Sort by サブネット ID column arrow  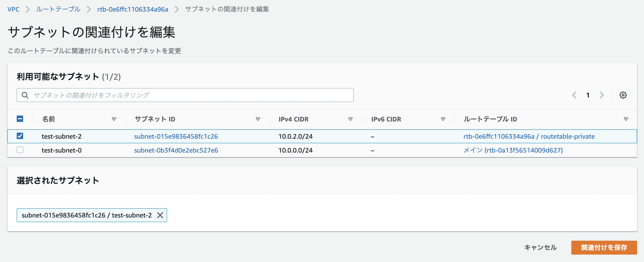point(258,119)
